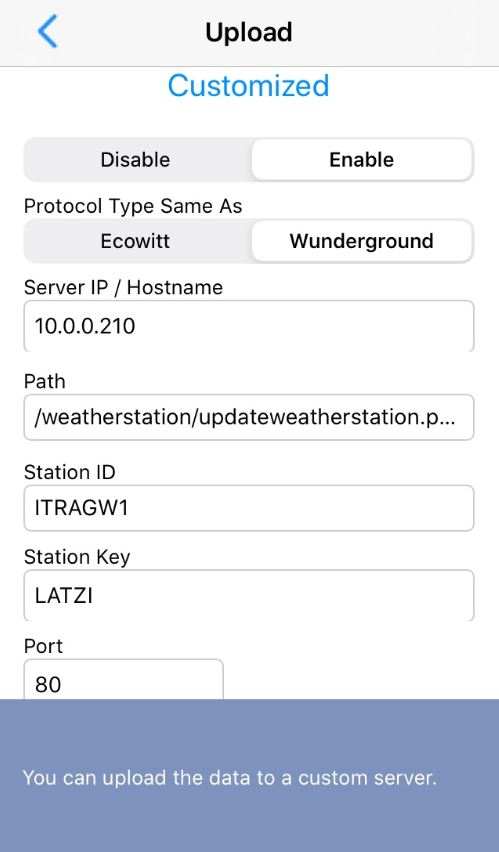The width and height of the screenshot is (499, 852).
Task: Click the Station Key label
Action: [77, 557]
